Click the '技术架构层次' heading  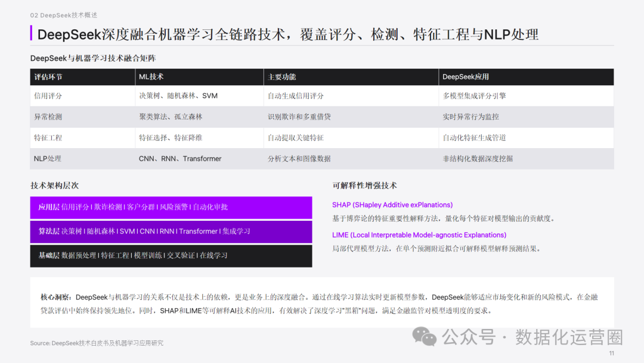point(54,186)
